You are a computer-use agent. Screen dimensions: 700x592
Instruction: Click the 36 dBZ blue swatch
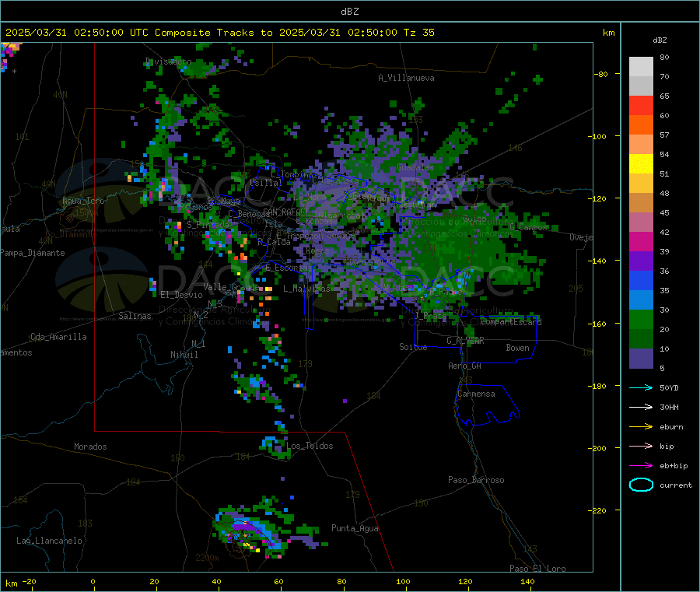[x=641, y=280]
